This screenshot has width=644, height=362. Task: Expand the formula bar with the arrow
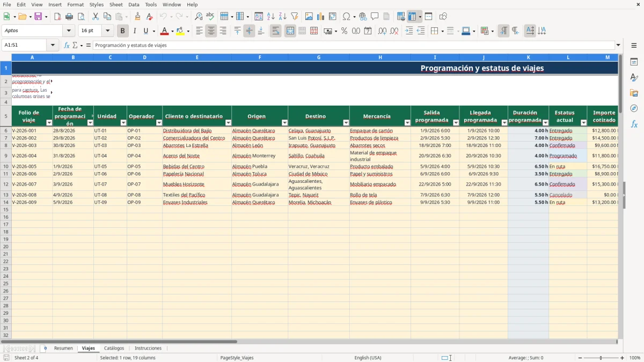coord(618,45)
